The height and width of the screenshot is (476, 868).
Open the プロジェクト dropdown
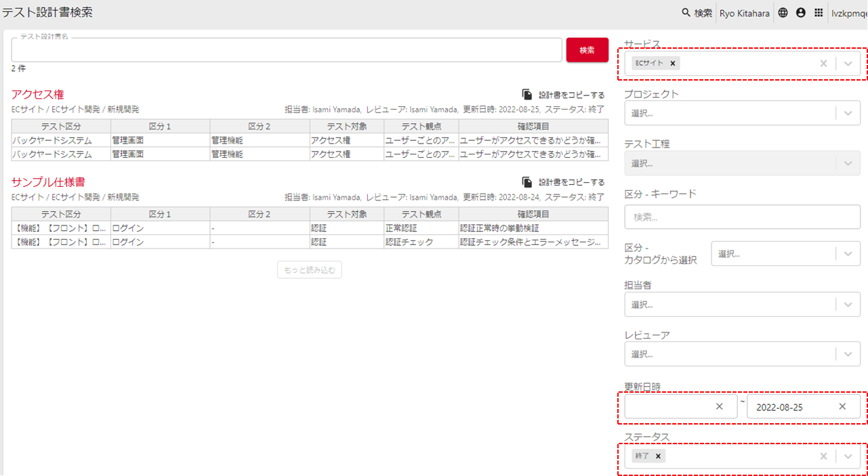coord(743,113)
